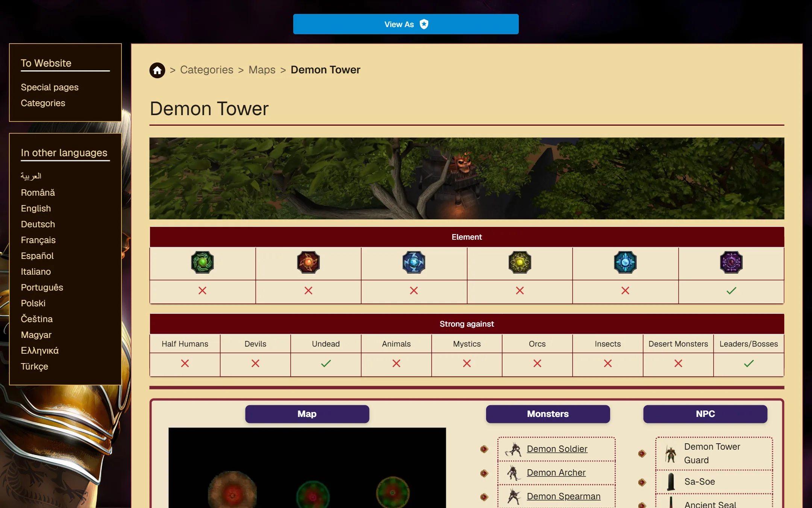Image resolution: width=812 pixels, height=508 pixels.
Task: Click the Demon Spearman monster icon
Action: click(x=514, y=497)
